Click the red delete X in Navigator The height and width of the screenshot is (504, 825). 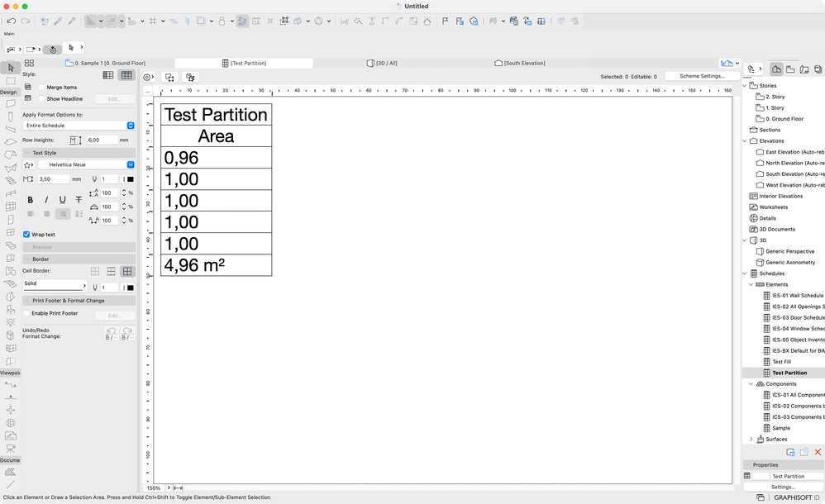(x=818, y=452)
